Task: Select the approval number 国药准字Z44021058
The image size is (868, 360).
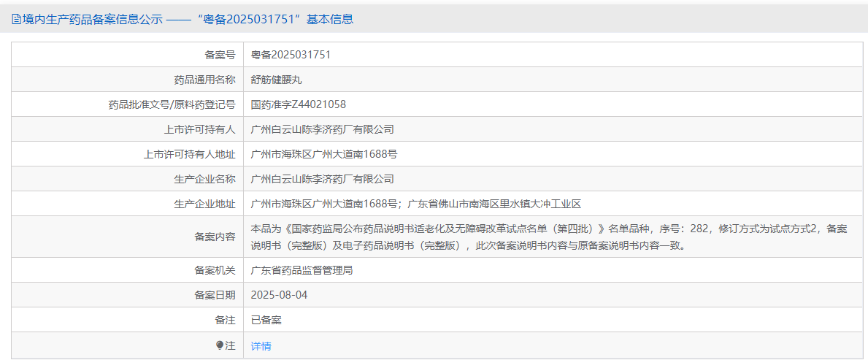Action: (x=298, y=104)
